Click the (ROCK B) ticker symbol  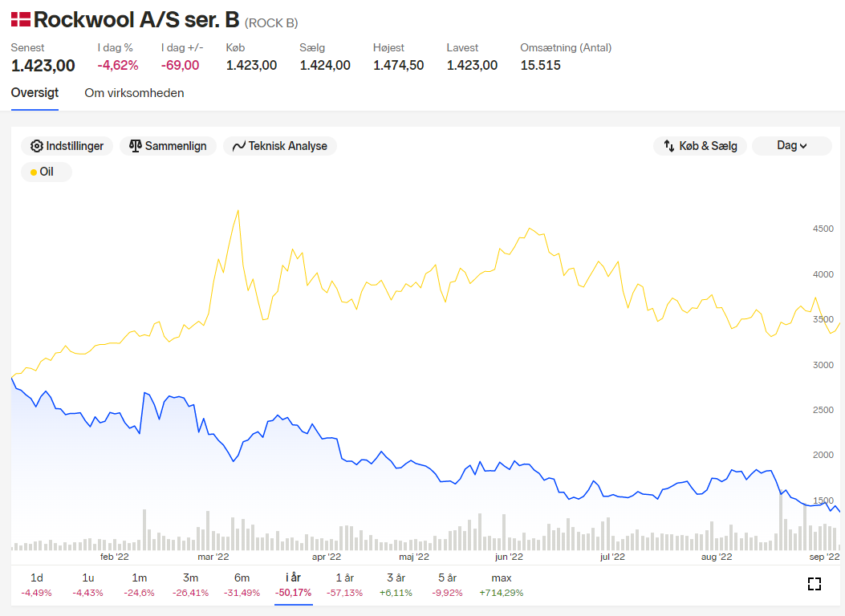(271, 22)
